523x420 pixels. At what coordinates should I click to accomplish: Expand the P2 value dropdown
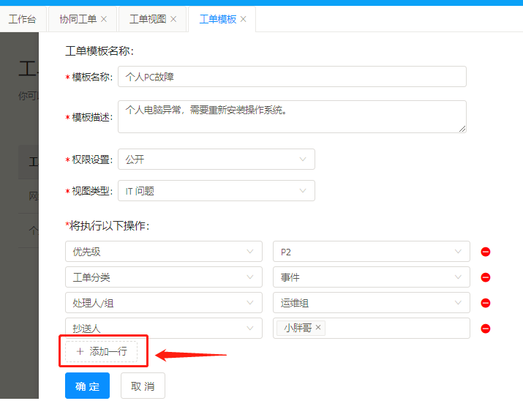click(x=371, y=252)
